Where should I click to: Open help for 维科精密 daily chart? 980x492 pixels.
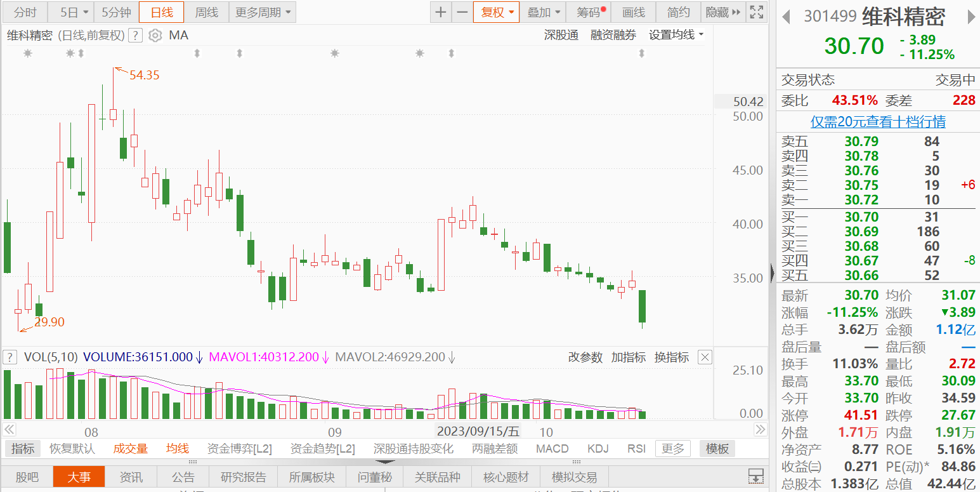point(135,36)
